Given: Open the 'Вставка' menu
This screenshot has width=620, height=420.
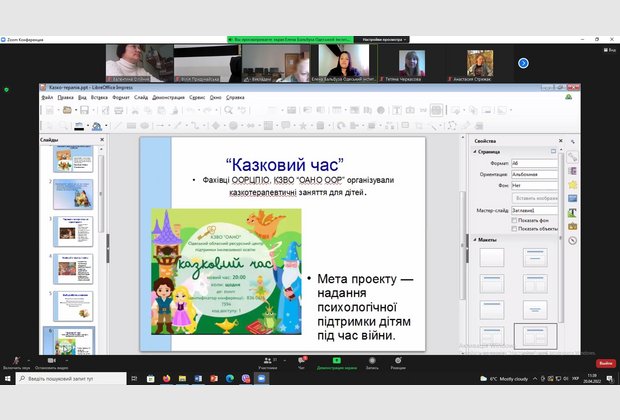Looking at the screenshot, I should (99, 98).
